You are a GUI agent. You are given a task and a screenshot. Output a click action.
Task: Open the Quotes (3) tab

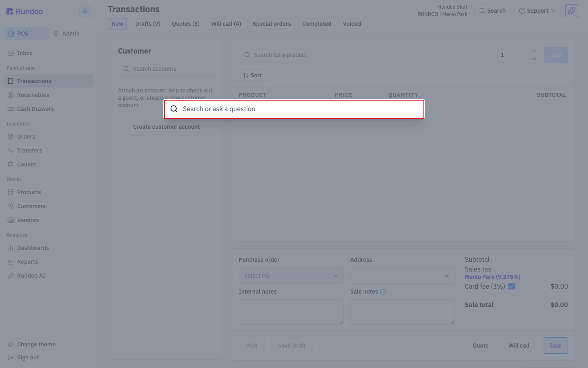tap(186, 24)
